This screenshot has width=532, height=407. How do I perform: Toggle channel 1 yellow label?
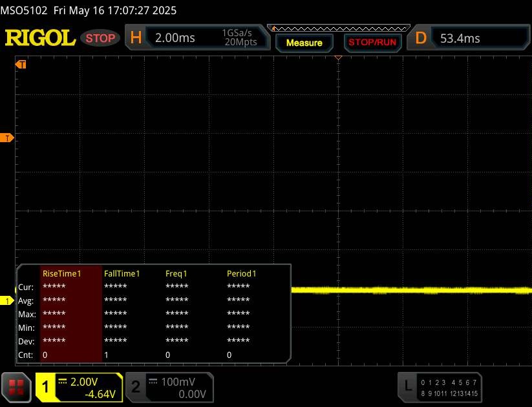(x=45, y=387)
